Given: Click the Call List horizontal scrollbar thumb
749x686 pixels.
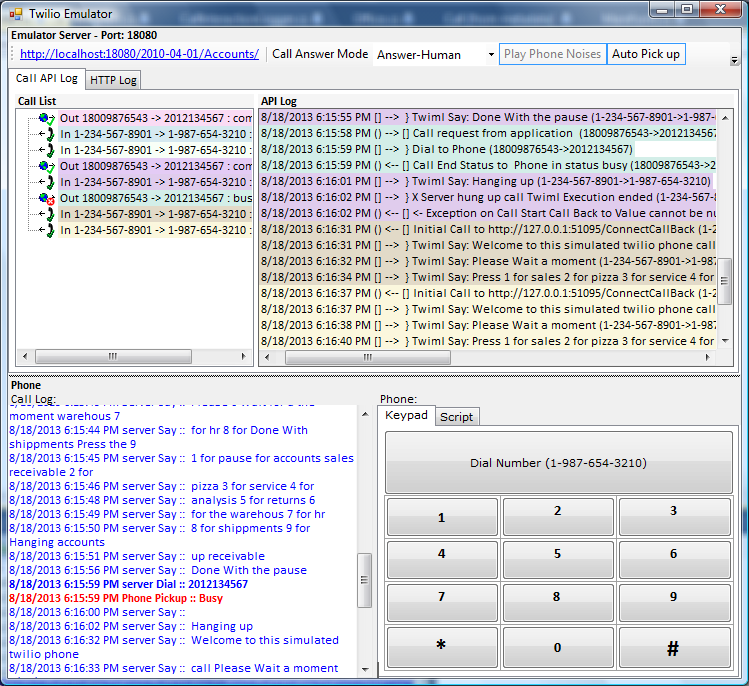Looking at the screenshot, I should (113, 356).
